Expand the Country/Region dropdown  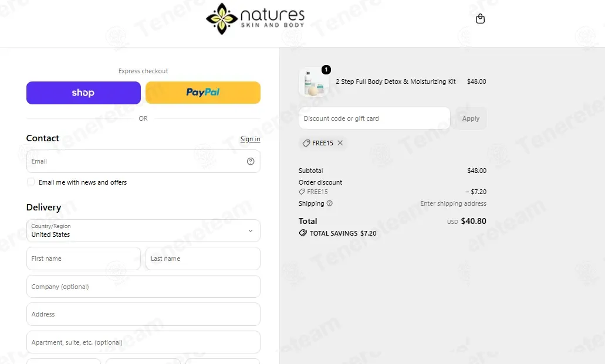[143, 230]
